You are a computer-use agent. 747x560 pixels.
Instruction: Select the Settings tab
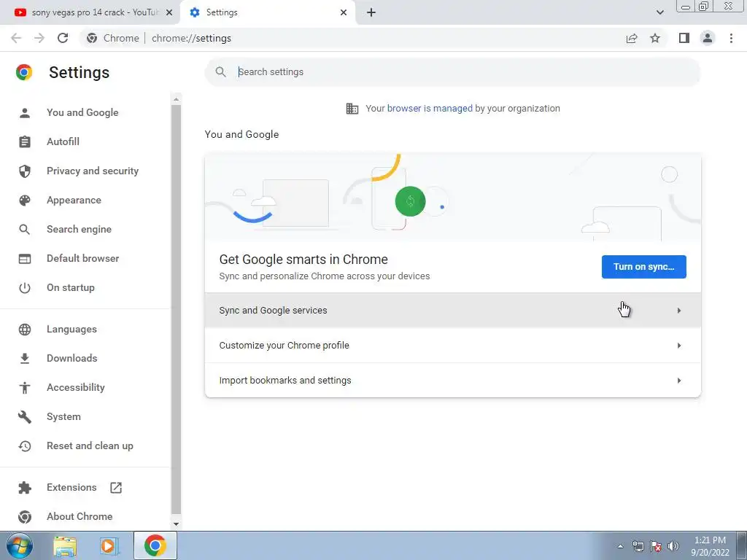pyautogui.click(x=267, y=12)
